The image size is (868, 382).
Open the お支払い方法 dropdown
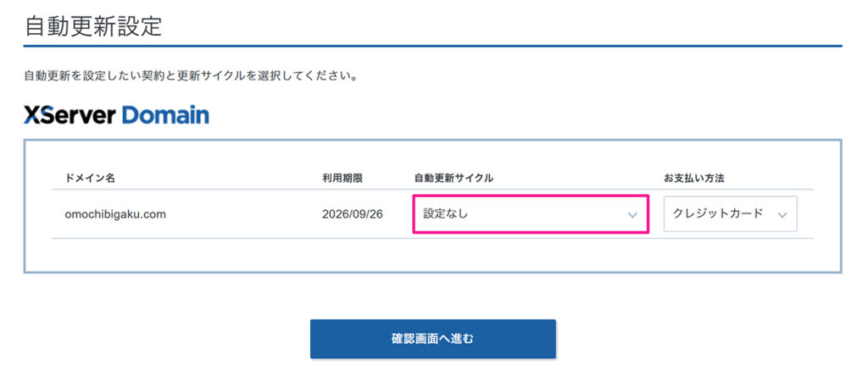(730, 214)
